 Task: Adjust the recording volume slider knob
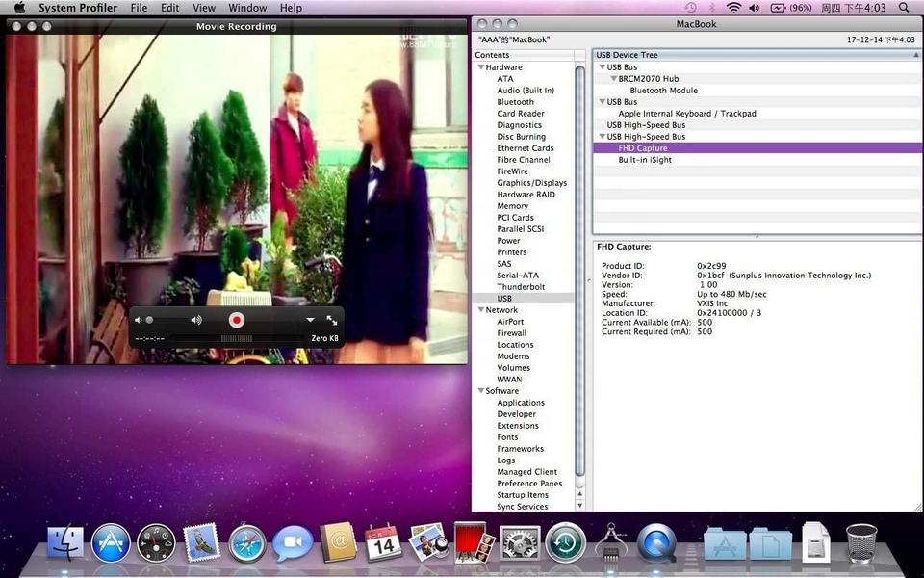[x=149, y=320]
